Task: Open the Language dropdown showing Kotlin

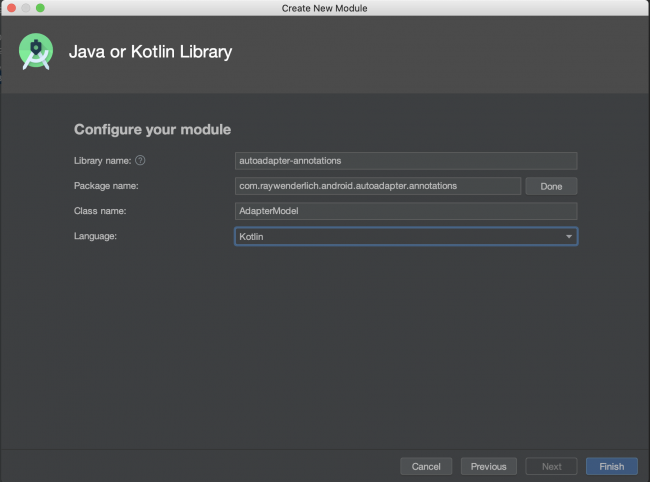Action: click(406, 236)
